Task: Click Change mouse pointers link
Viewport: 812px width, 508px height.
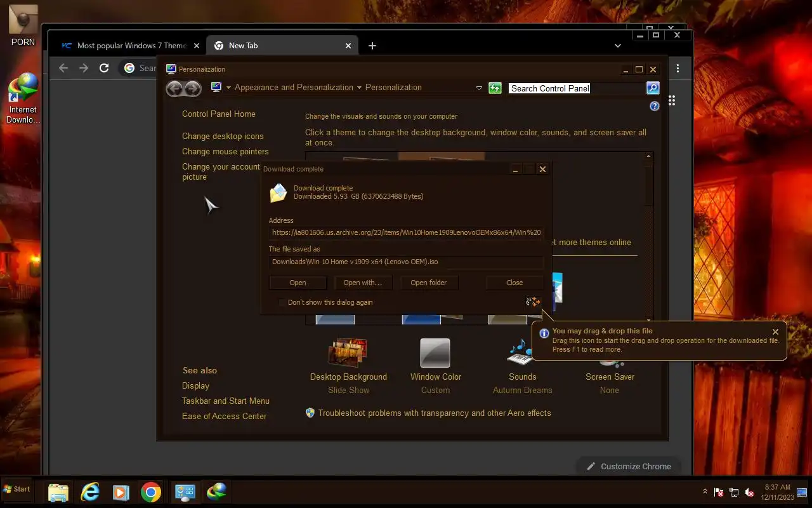Action: coord(225,152)
